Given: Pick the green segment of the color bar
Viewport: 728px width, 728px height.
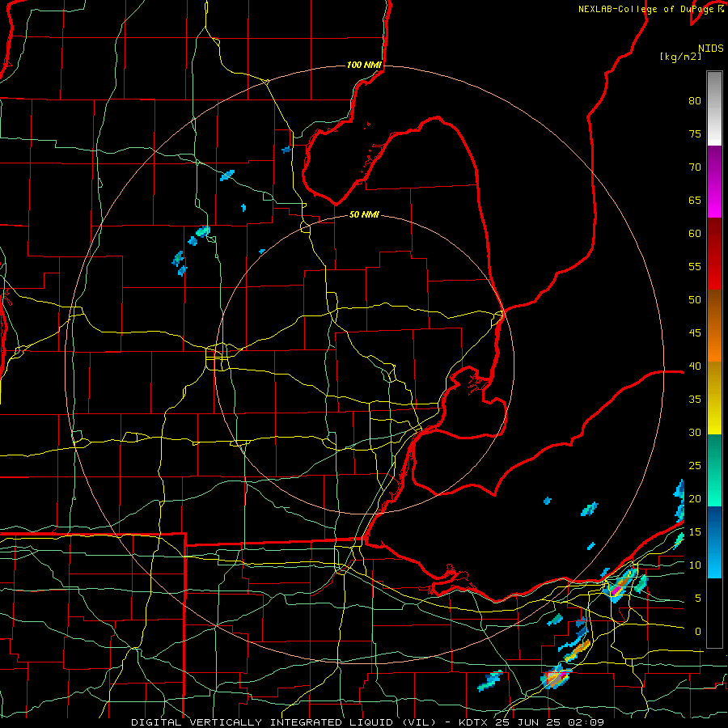Looking at the screenshot, I should (x=714, y=470).
